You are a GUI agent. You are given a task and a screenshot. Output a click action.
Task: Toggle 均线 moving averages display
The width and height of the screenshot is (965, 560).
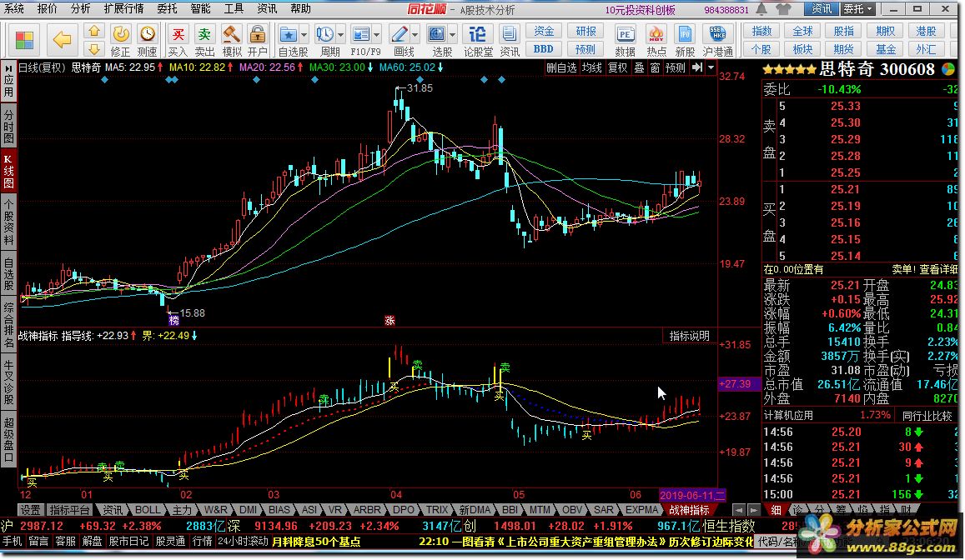point(592,67)
